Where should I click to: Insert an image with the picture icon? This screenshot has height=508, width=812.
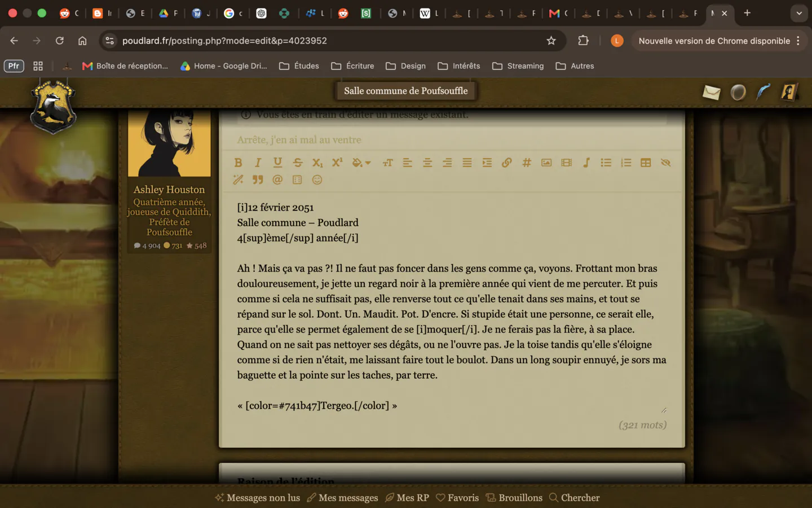tap(546, 163)
